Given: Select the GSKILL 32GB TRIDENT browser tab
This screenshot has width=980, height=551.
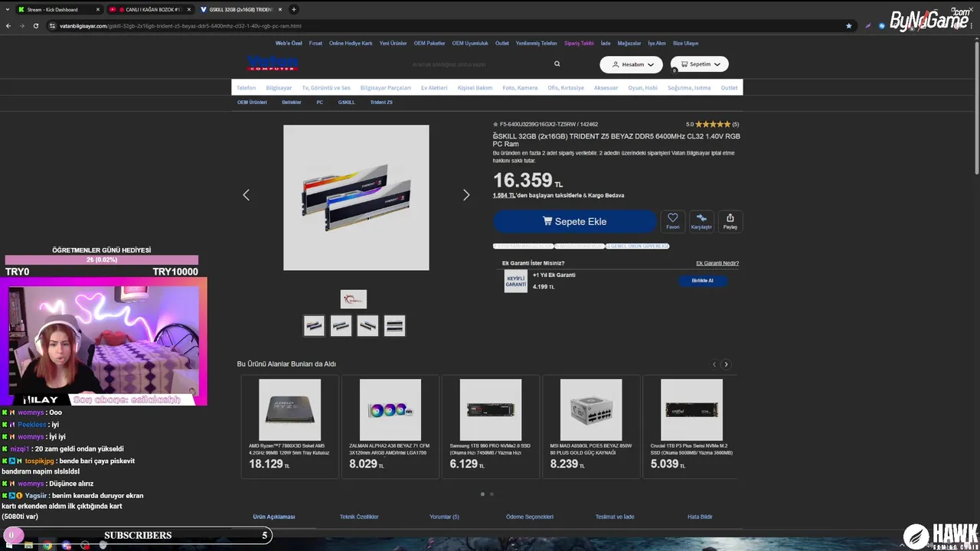Looking at the screenshot, I should pos(241,9).
